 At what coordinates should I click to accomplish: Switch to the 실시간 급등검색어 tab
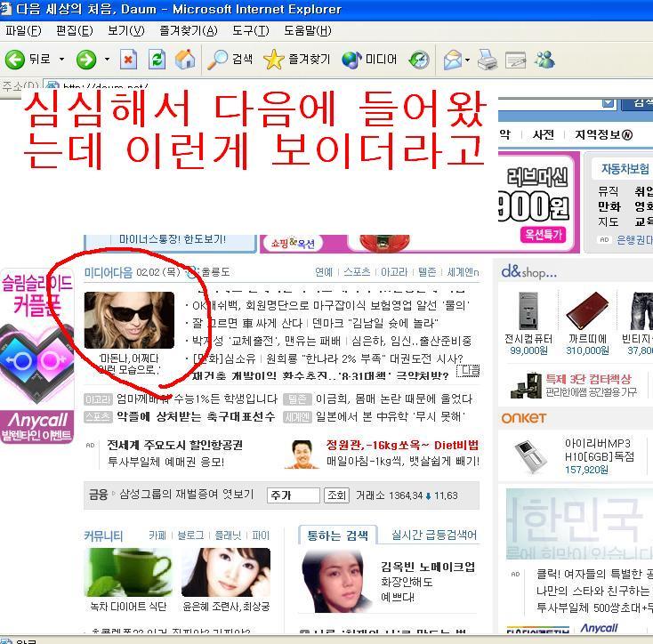(434, 535)
